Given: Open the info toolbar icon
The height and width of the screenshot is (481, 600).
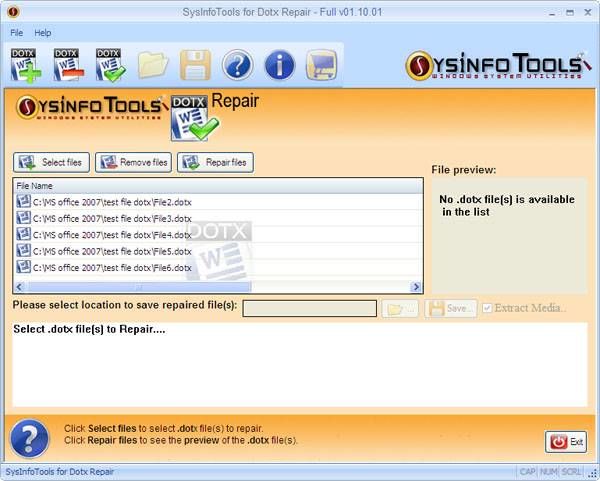Looking at the screenshot, I should point(280,65).
